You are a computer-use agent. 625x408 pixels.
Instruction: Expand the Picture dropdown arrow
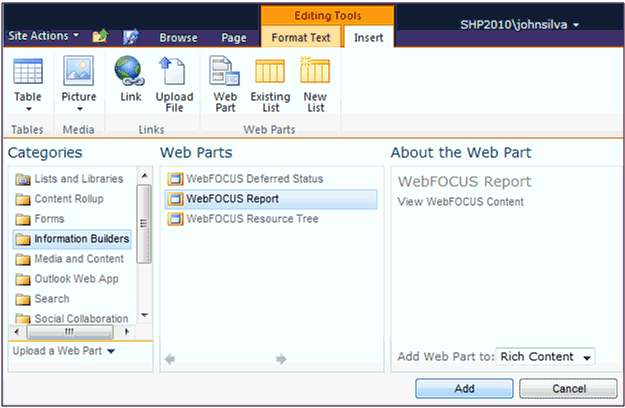coord(80,109)
